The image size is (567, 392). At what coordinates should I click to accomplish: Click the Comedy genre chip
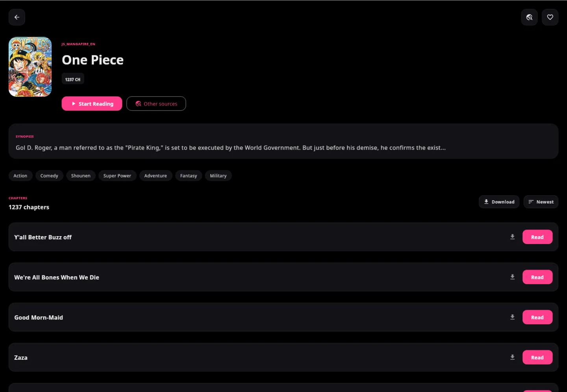coord(49,176)
